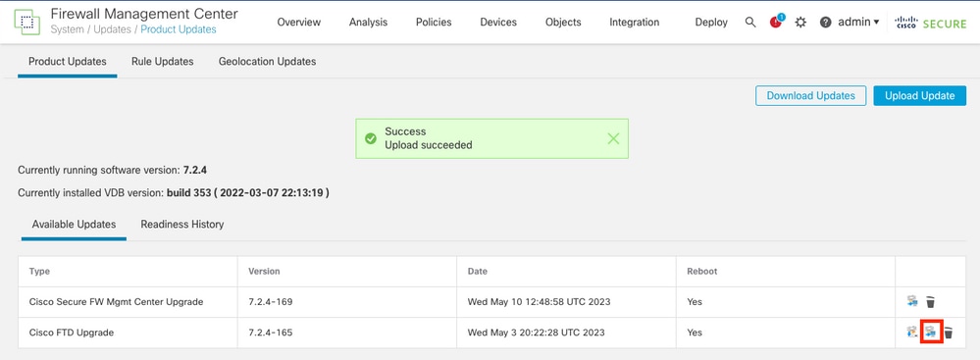Switch to the Geolocation Updates tab

tap(267, 61)
